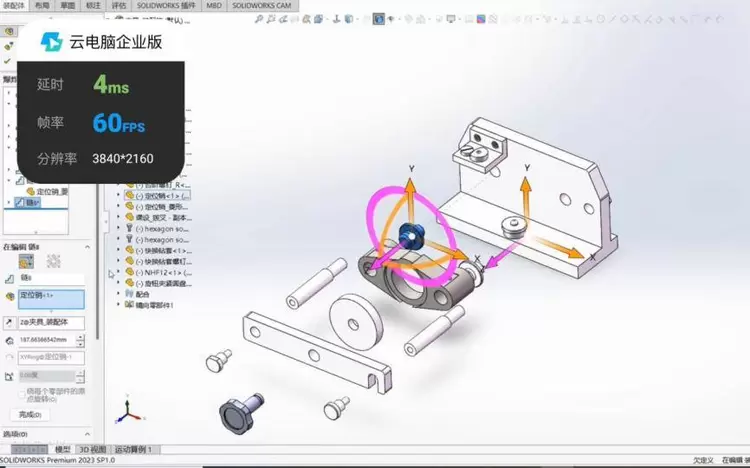Switch to the MBD ribbon tab
750x468 pixels.
(x=214, y=5)
